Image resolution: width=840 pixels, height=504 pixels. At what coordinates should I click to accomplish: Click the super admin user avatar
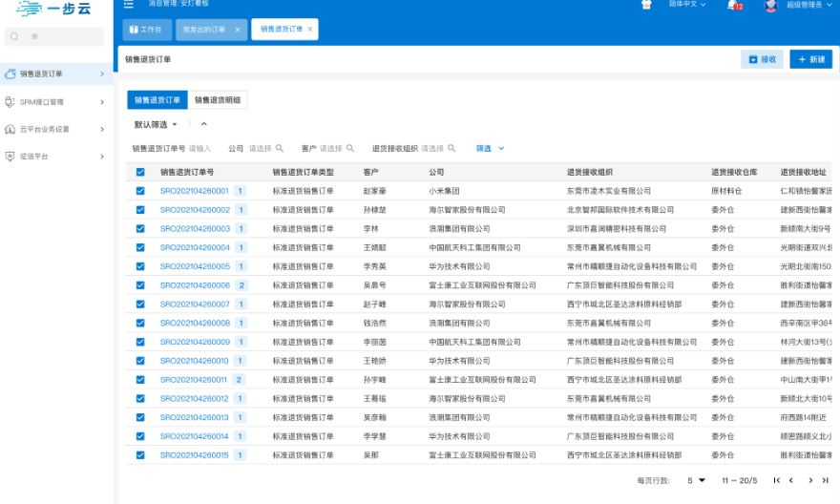(x=770, y=6)
